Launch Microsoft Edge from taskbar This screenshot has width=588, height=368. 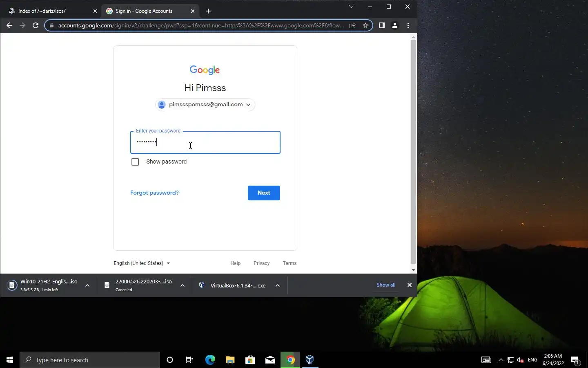210,360
